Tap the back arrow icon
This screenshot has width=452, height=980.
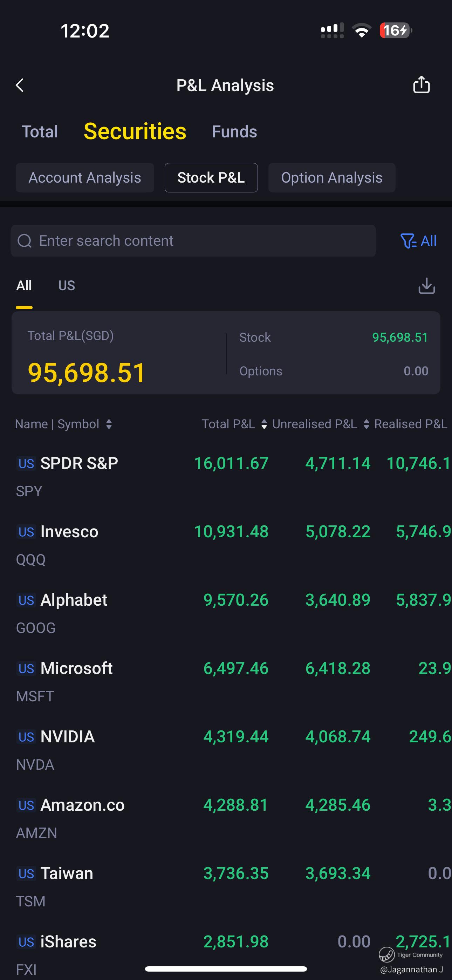coord(20,85)
